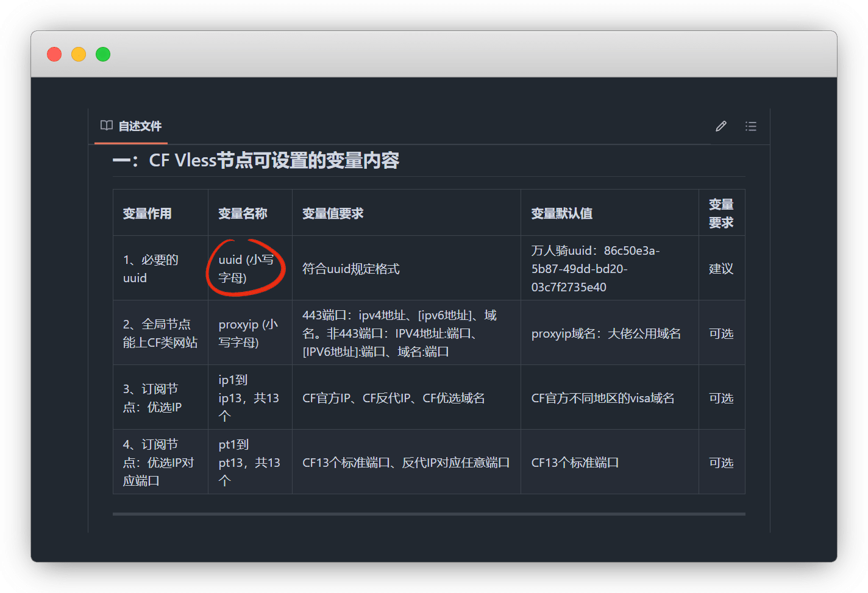Minimize the window with the yellow button
868x593 pixels.
pos(79,54)
